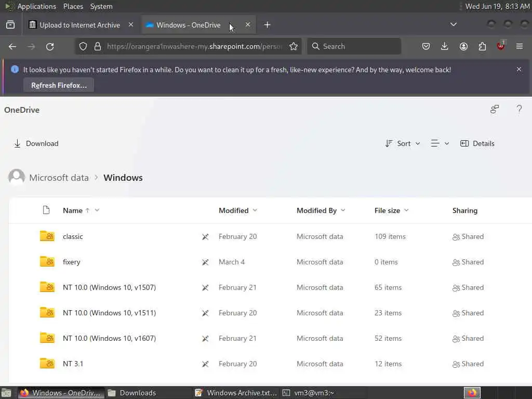The height and width of the screenshot is (399, 532).
Task: Click the uBlock Origin extension icon
Action: point(501,46)
